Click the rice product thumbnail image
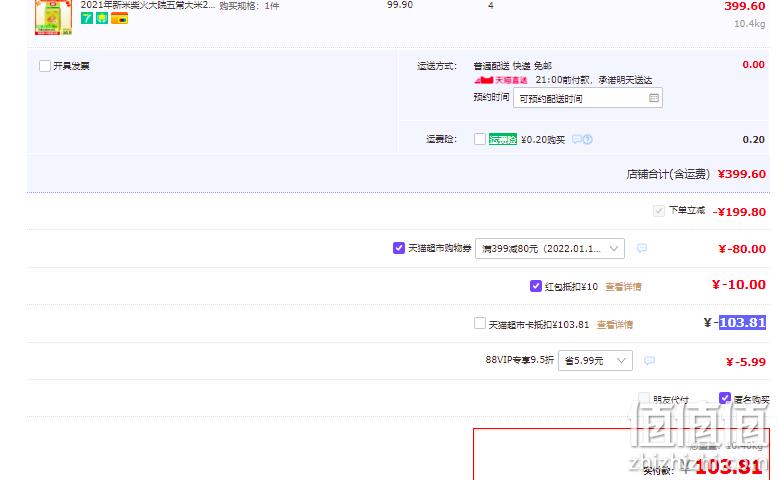This screenshot has height=480, width=778. pyautogui.click(x=53, y=17)
